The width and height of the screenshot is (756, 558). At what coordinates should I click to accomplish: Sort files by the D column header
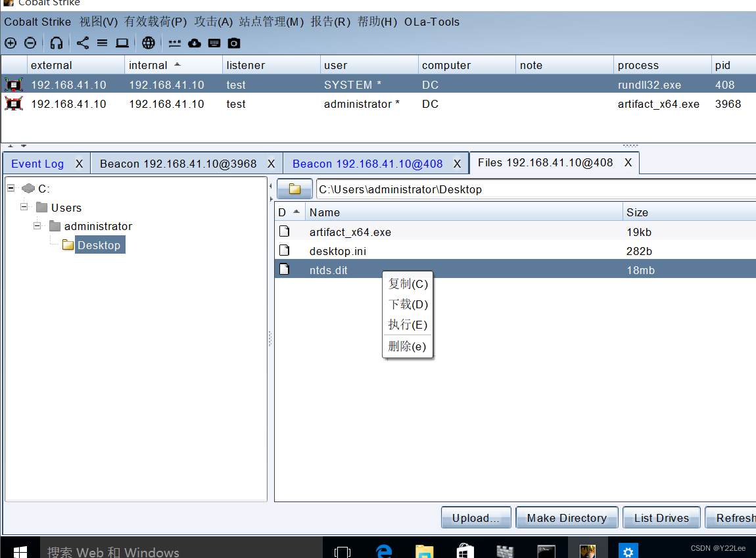(290, 212)
